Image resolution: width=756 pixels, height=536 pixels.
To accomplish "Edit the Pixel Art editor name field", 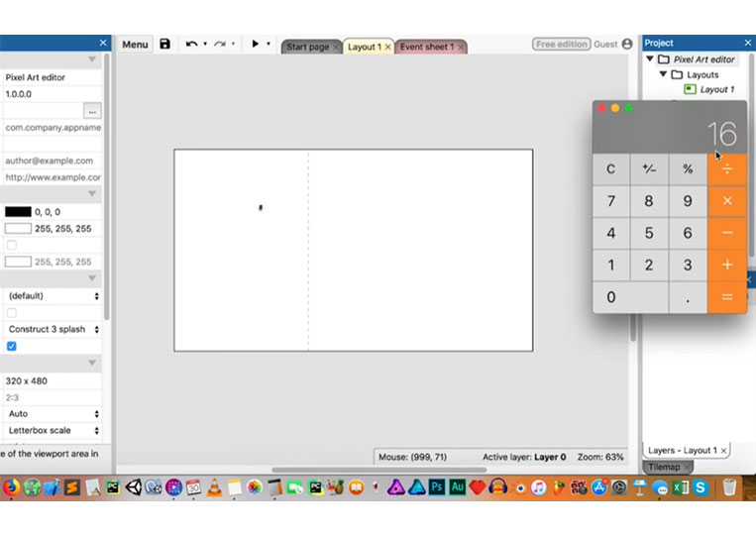I will [x=52, y=77].
